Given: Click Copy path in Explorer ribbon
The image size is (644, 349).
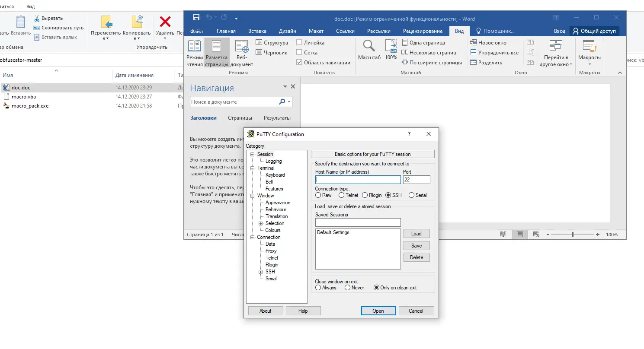Looking at the screenshot, I should pos(59,28).
